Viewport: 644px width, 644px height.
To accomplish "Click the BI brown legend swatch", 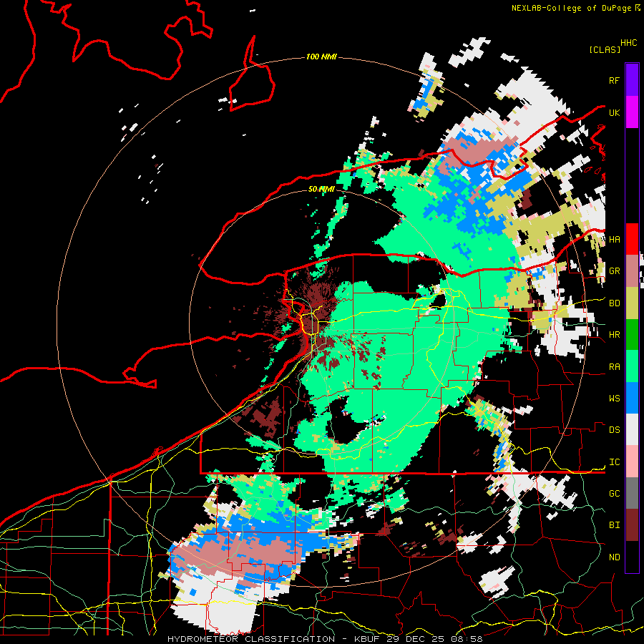I will click(x=632, y=525).
